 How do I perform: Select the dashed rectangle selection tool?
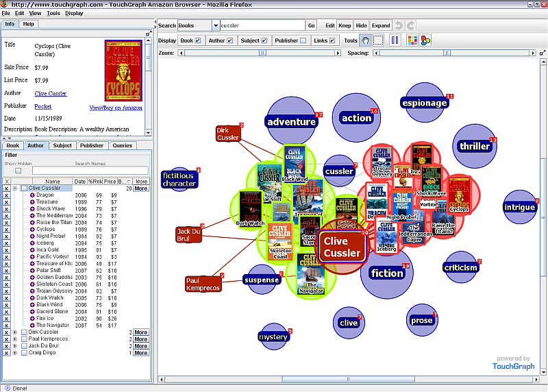click(x=378, y=40)
